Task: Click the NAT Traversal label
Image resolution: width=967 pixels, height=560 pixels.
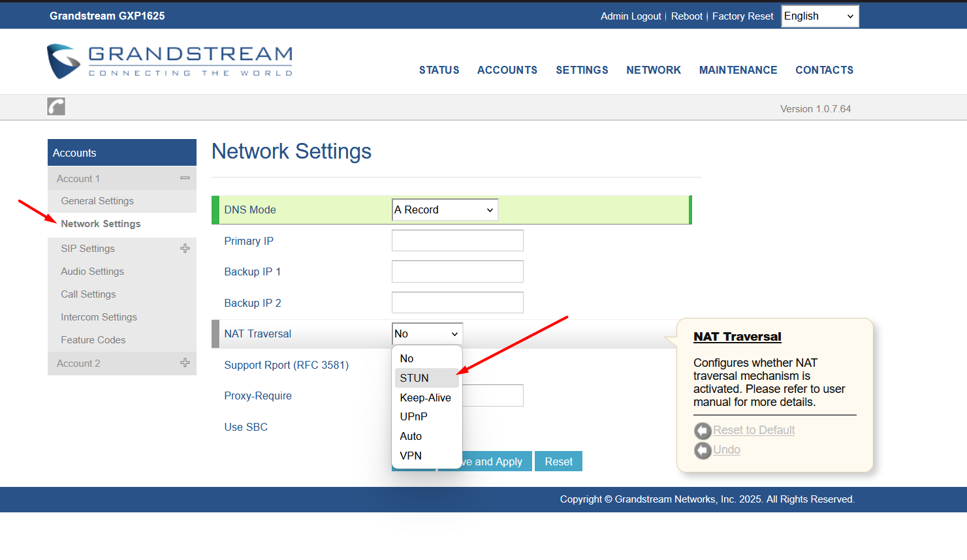Action: (x=257, y=334)
